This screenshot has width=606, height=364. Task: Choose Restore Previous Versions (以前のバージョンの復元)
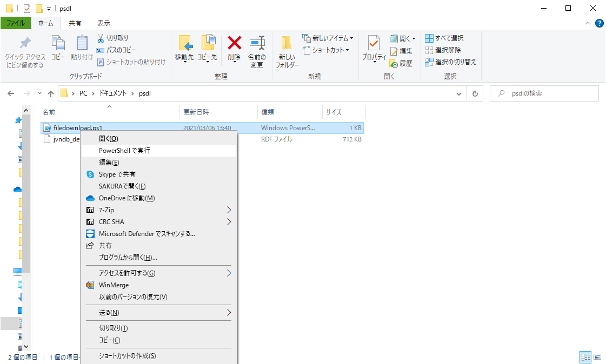click(x=158, y=297)
